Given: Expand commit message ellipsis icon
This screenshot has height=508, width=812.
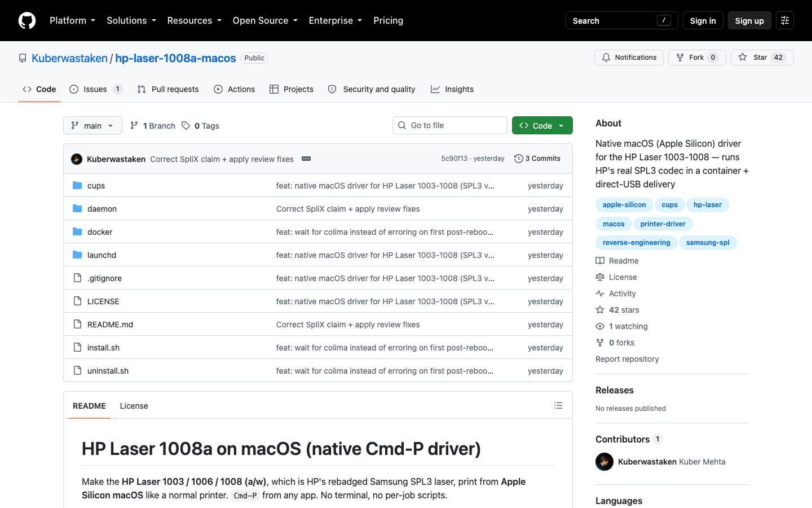Looking at the screenshot, I should pyautogui.click(x=306, y=159).
